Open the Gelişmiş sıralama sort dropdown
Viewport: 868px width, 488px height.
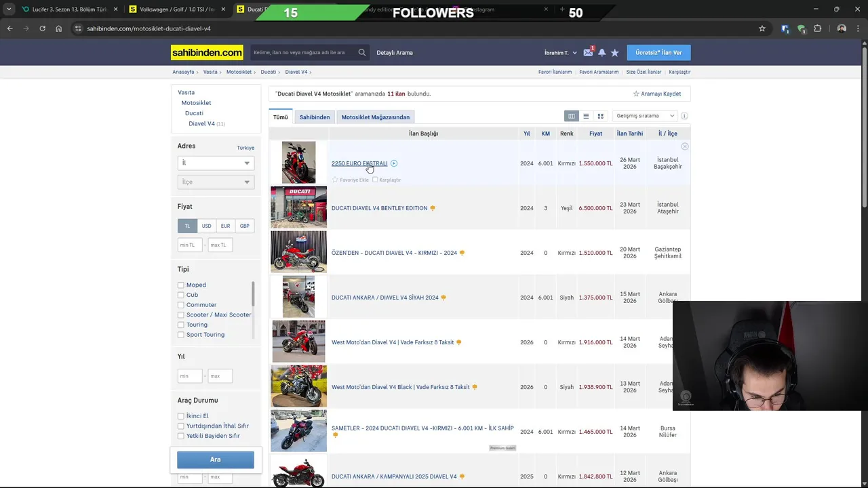[645, 116]
